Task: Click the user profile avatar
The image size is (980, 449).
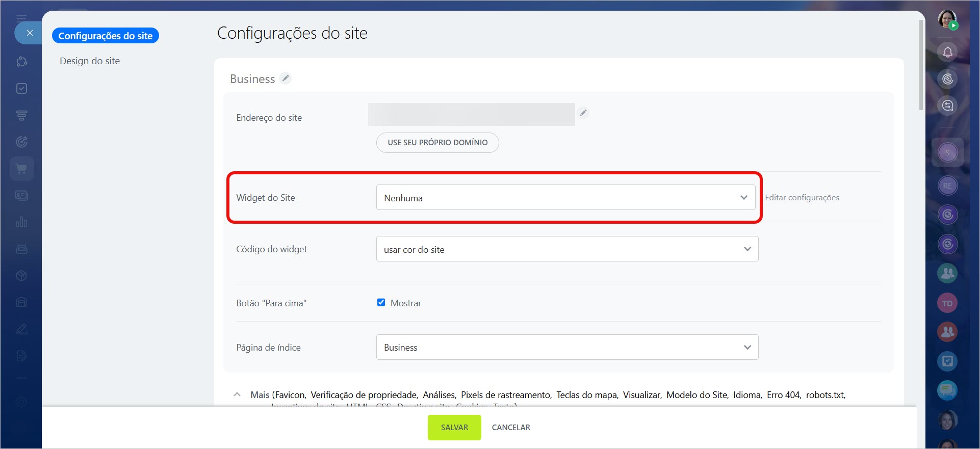Action: [x=947, y=19]
